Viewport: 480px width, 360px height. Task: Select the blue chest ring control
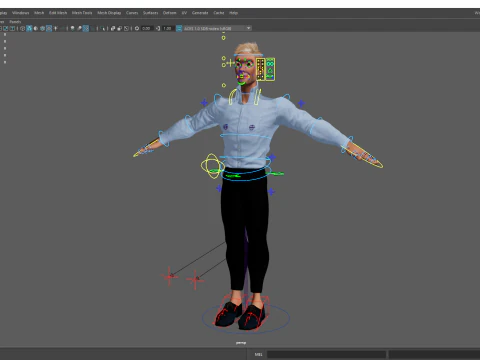click(246, 136)
